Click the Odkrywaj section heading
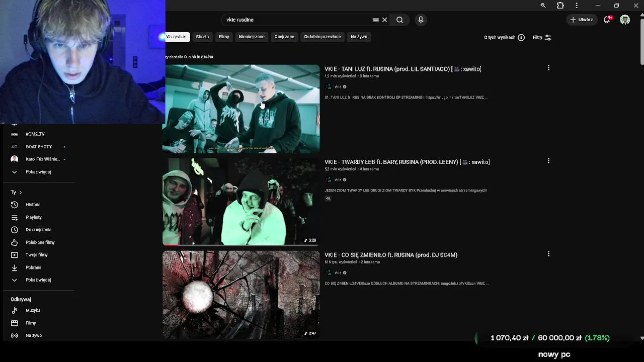The height and width of the screenshot is (362, 644). [x=21, y=299]
